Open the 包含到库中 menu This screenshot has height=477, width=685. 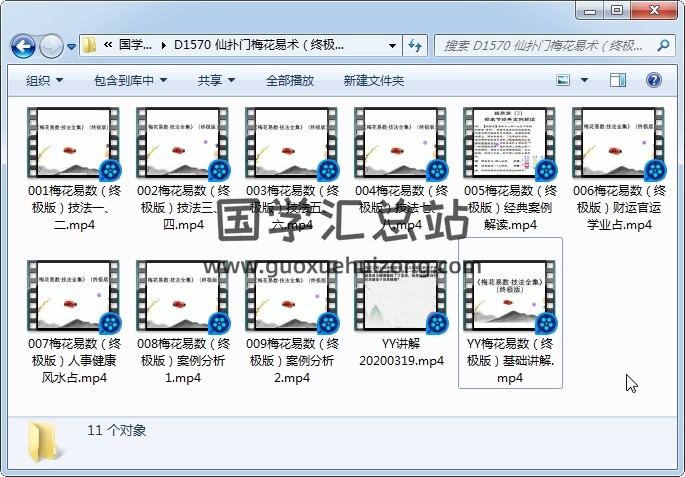(x=130, y=80)
